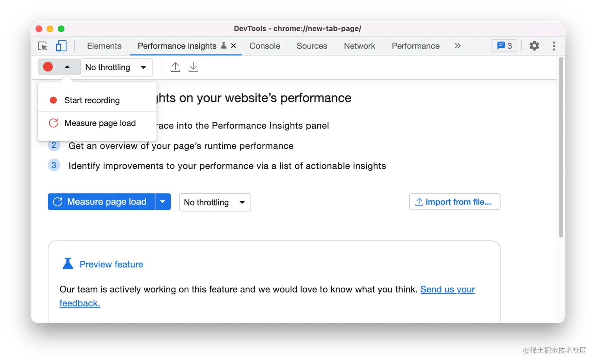
Task: Open the lower No throttling dropdown
Action: coord(215,202)
